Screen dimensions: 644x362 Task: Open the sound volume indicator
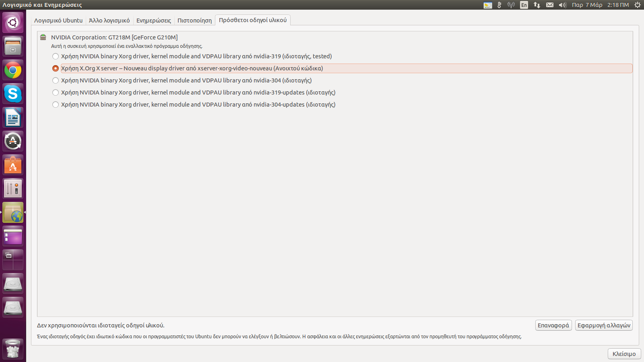pos(563,5)
